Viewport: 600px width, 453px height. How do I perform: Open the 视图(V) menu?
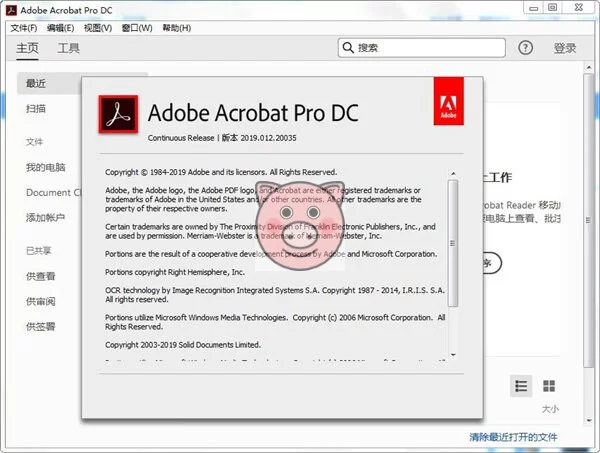(x=98, y=28)
